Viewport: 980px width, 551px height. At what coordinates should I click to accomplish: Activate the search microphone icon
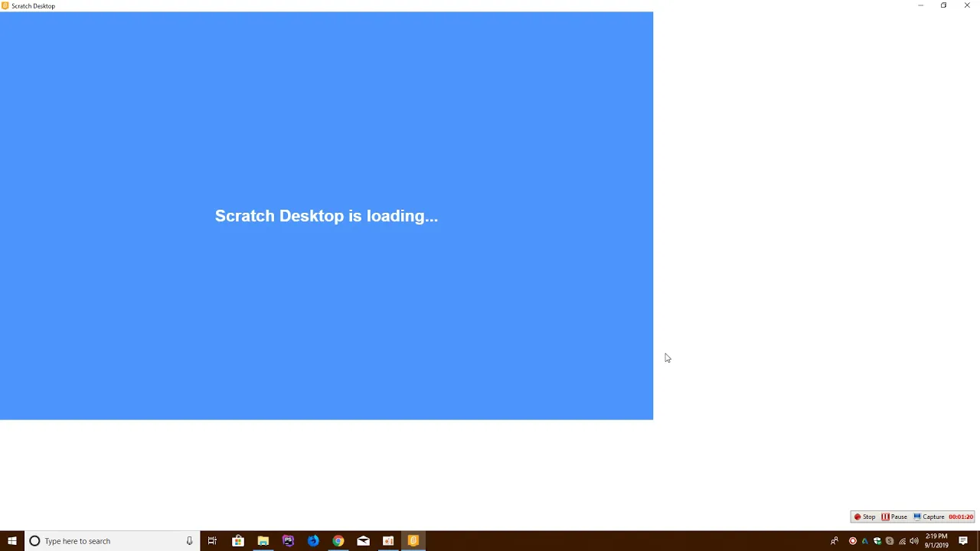pos(189,541)
